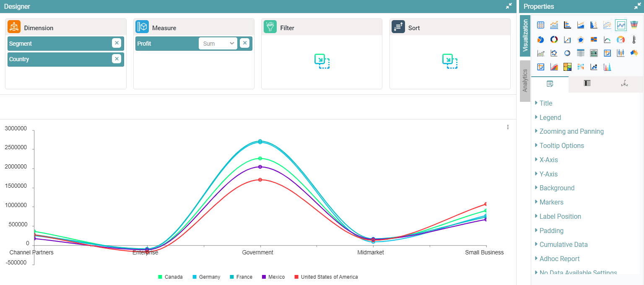Image resolution: width=644 pixels, height=285 pixels.
Task: Toggle the Mexico legend entry
Action: point(273,277)
